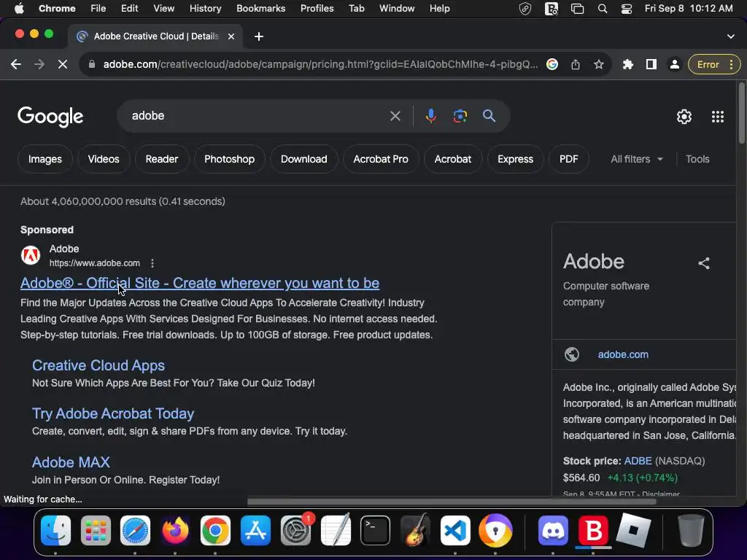Image resolution: width=747 pixels, height=560 pixels.
Task: Open Discord from the Dock
Action: [553, 530]
